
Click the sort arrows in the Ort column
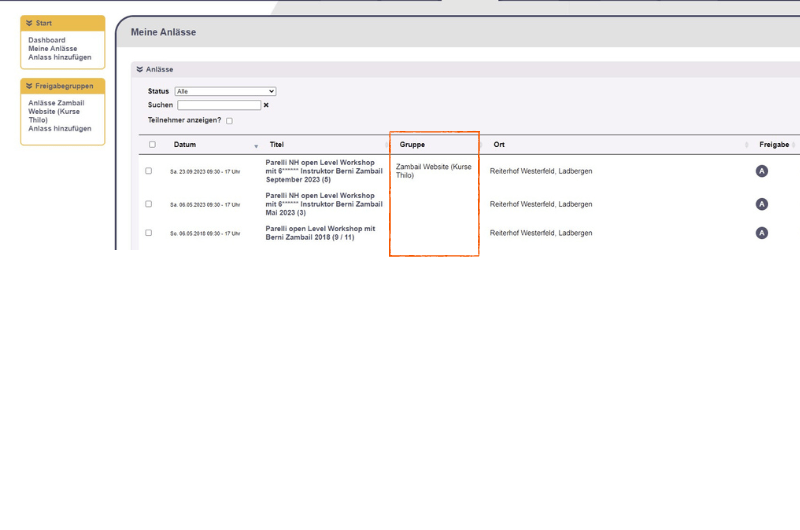tap(747, 145)
